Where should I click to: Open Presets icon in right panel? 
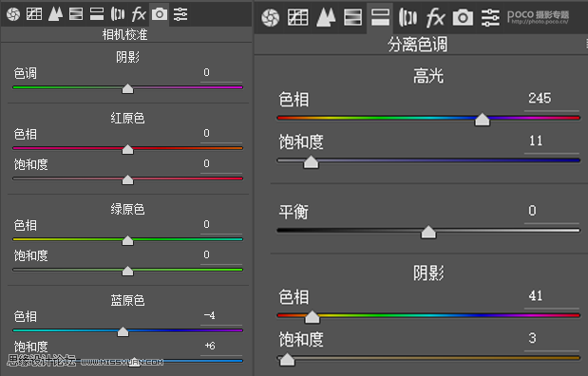[490, 18]
